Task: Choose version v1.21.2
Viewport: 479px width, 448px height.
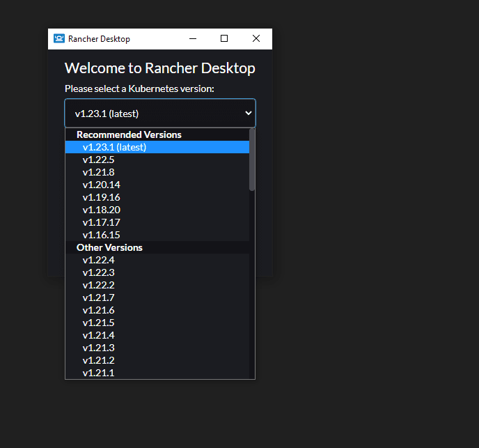Action: click(157, 360)
